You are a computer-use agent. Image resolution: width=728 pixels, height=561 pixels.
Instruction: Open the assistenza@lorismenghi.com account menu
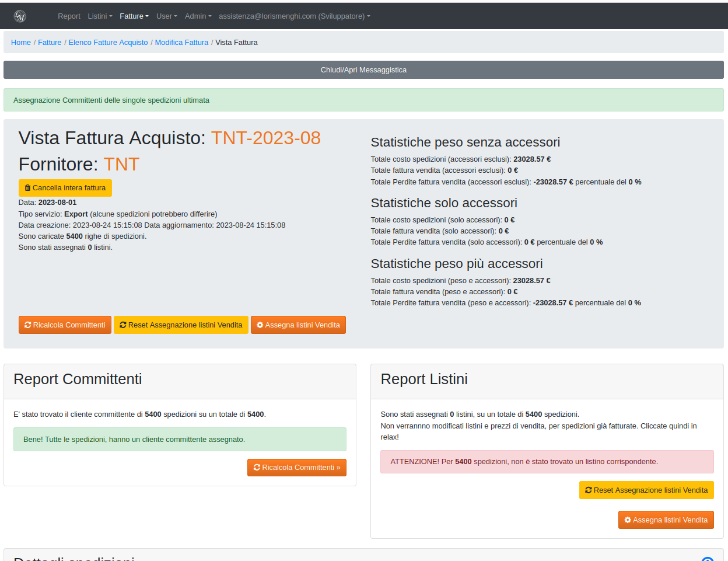click(x=294, y=16)
